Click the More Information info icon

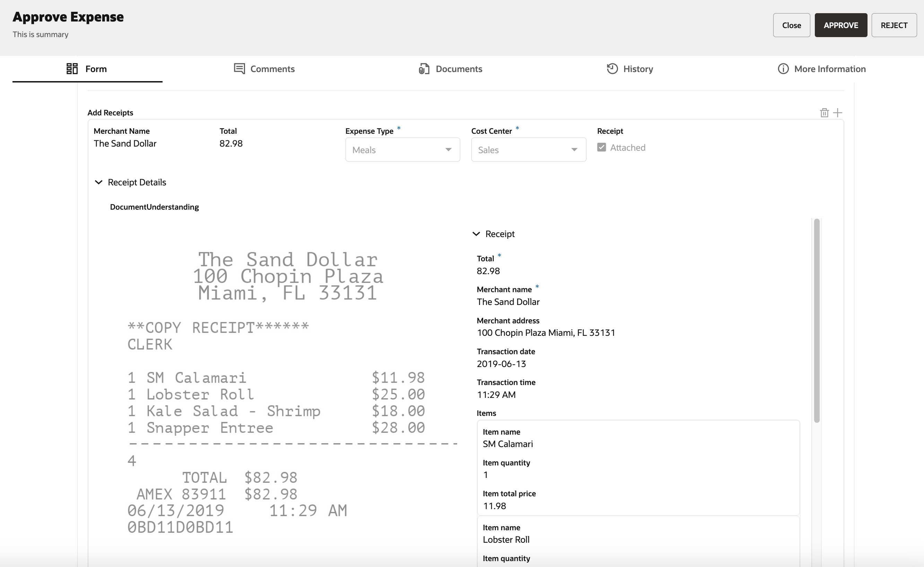tap(783, 69)
